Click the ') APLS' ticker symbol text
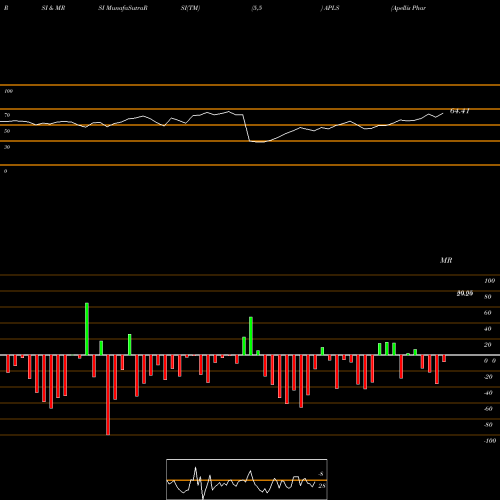The width and height of the screenshot is (500, 500). point(330,8)
